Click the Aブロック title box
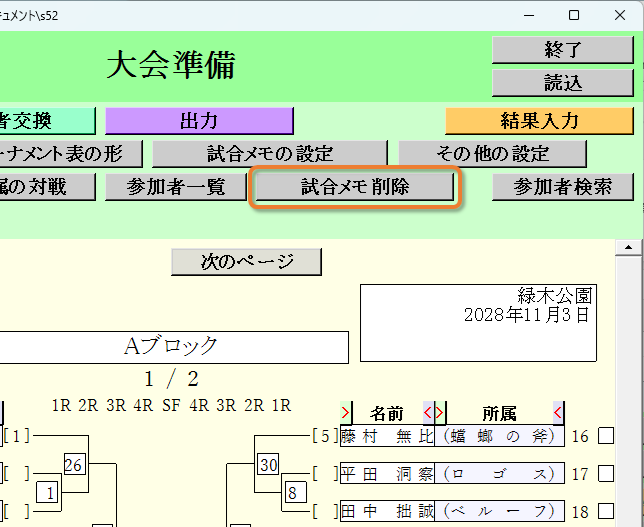Viewport: 644px width, 527px height. point(174,347)
